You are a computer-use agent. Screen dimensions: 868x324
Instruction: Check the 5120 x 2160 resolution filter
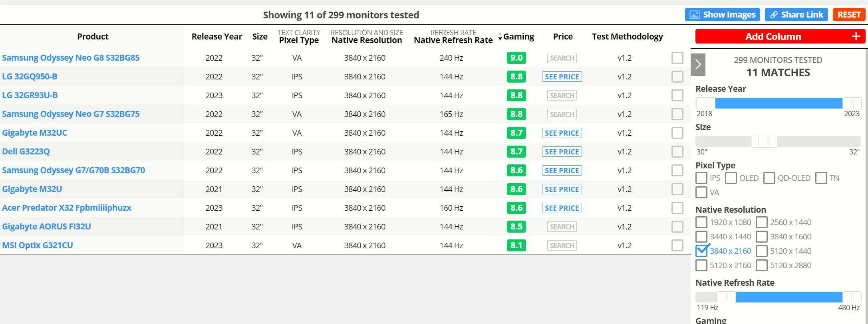[x=701, y=265]
